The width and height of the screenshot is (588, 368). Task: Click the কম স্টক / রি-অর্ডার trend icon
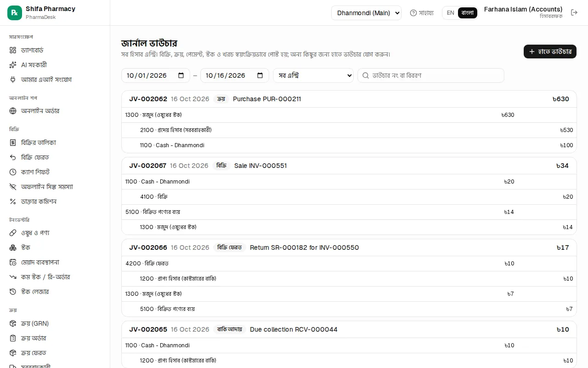click(13, 277)
